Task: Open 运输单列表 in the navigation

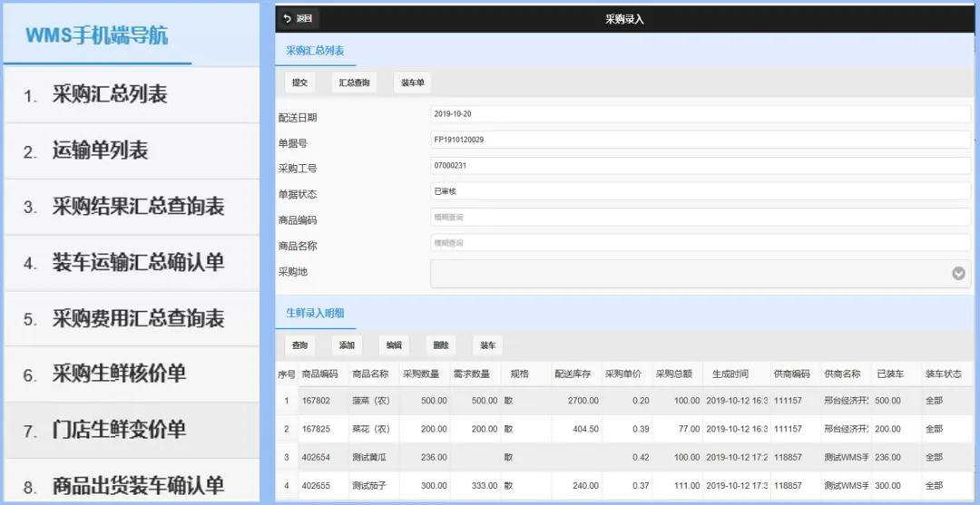Action: tap(132, 151)
